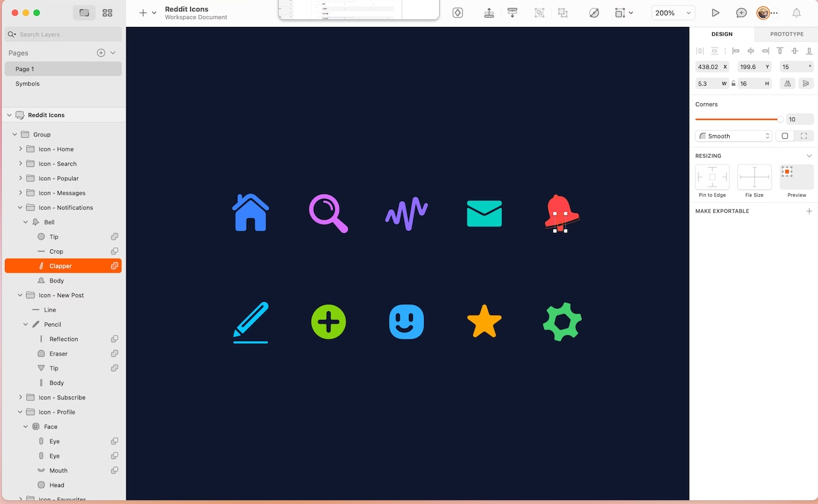Click the Group toolbar icon

(539, 13)
